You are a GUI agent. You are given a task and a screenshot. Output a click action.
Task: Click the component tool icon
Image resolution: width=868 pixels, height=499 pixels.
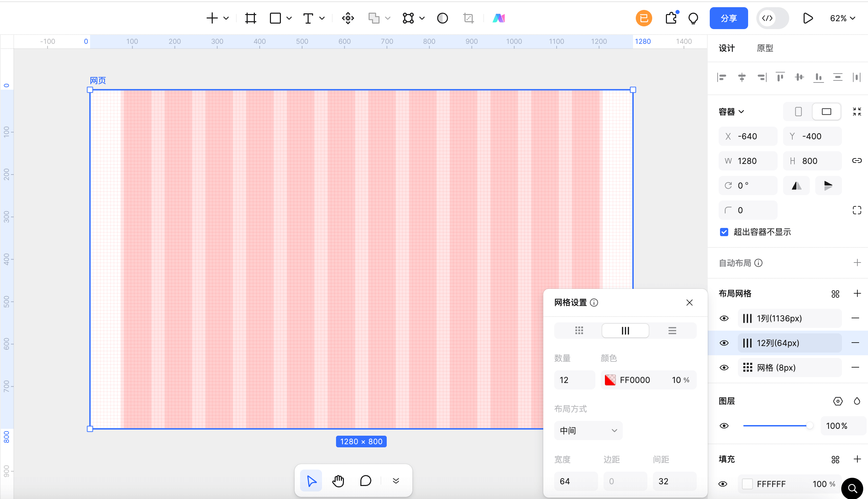348,18
